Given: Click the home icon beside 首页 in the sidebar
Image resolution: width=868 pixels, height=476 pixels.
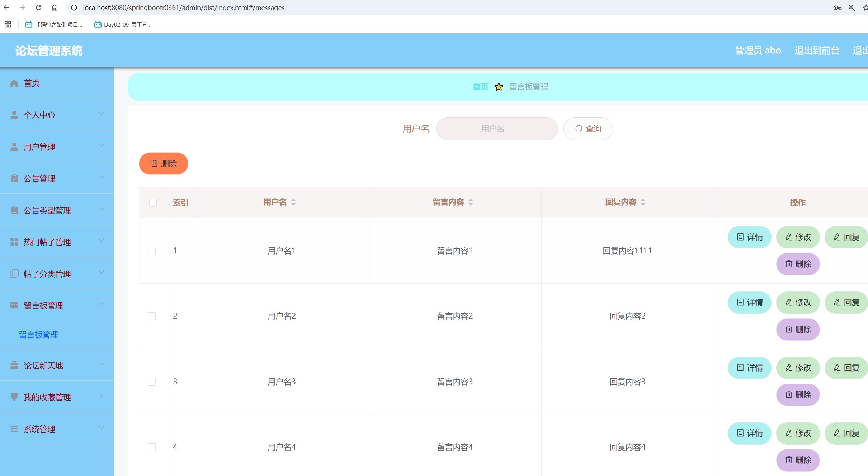Looking at the screenshot, I should pyautogui.click(x=14, y=83).
